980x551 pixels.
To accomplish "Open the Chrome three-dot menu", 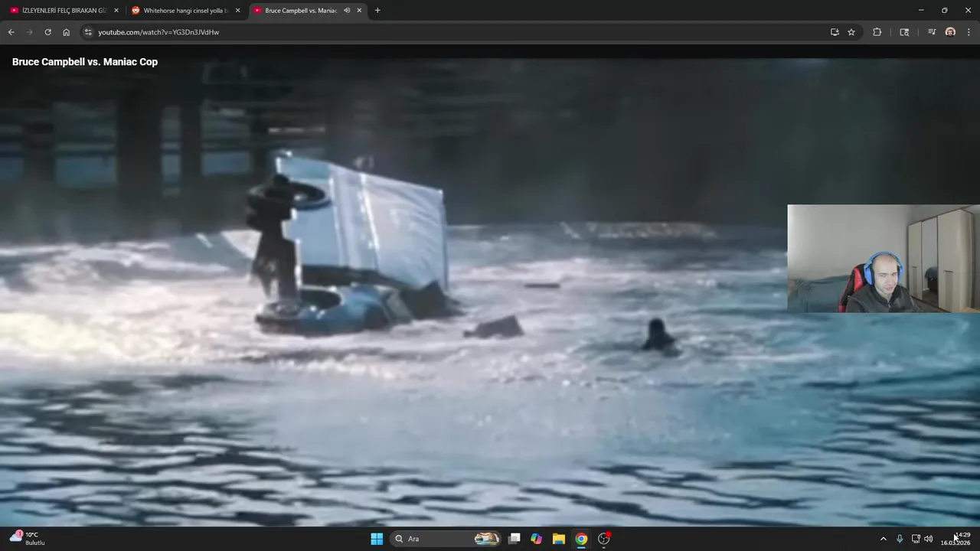I will tap(969, 32).
